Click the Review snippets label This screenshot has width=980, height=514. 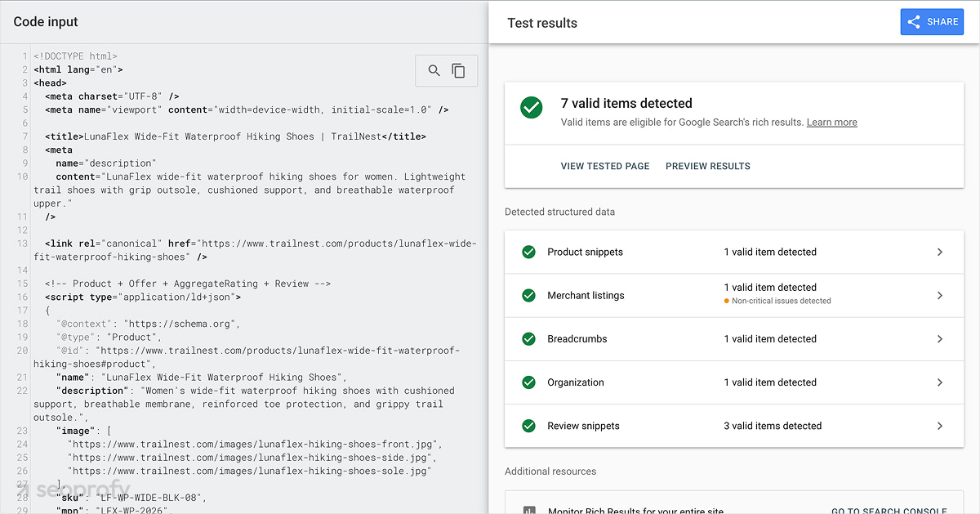[583, 426]
